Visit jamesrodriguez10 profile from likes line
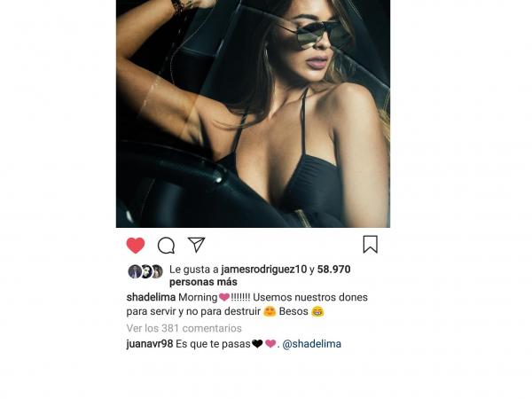 pos(263,270)
